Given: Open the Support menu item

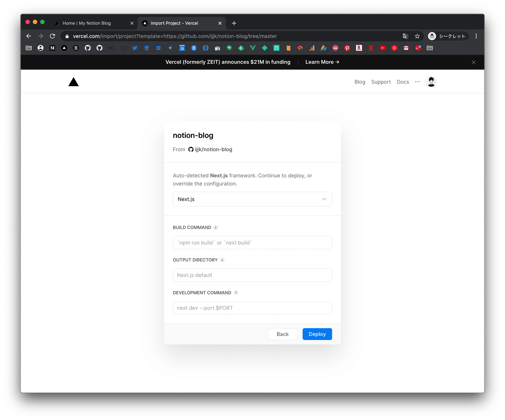Looking at the screenshot, I should [x=380, y=81].
